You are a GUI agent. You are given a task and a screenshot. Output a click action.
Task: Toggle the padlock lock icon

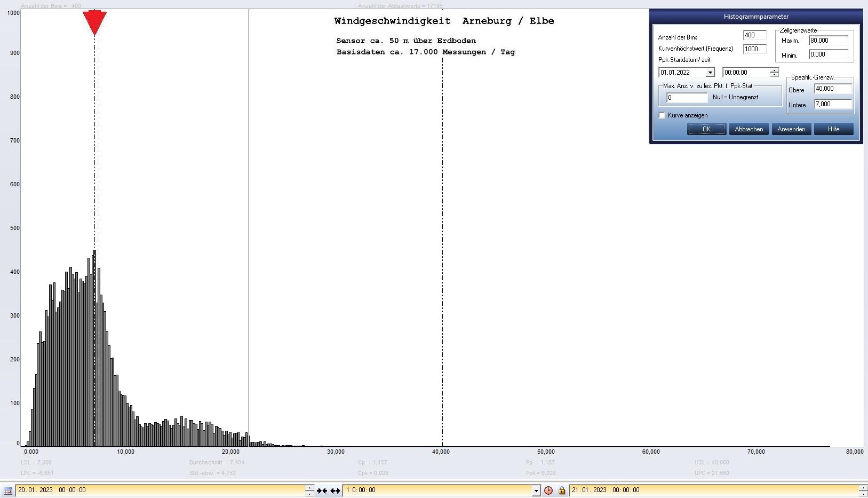coord(561,491)
